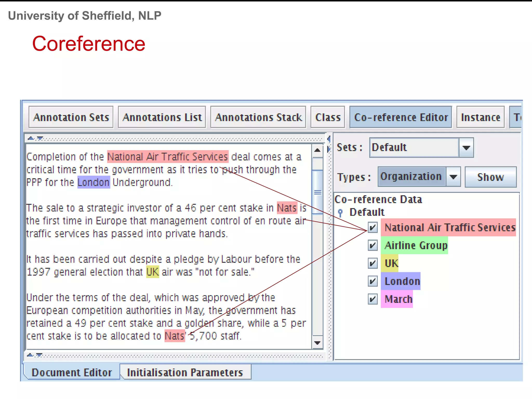Switch to the Annotations Stack tab

258,117
